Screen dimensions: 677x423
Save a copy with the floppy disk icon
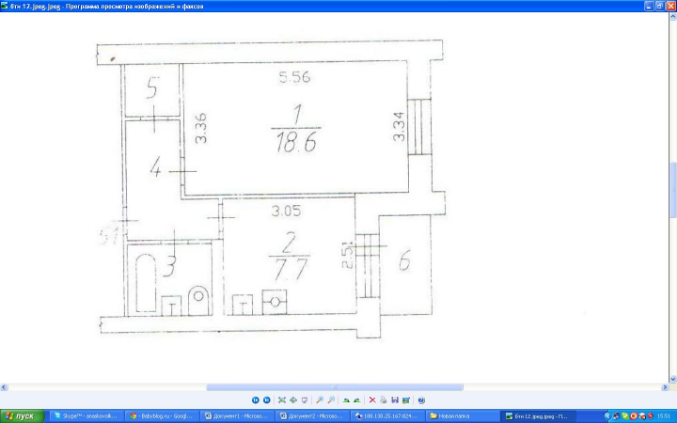394,398
